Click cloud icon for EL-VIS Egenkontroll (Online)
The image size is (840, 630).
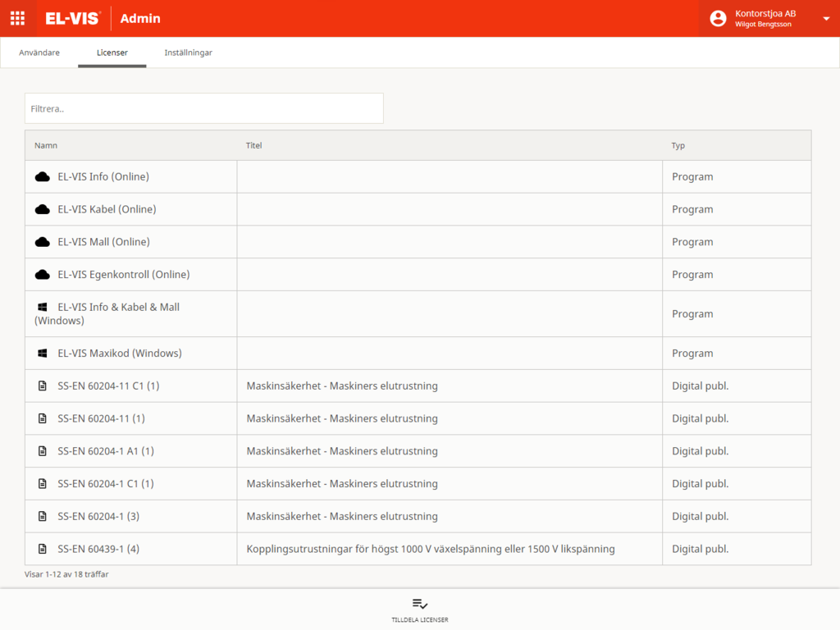(x=43, y=275)
